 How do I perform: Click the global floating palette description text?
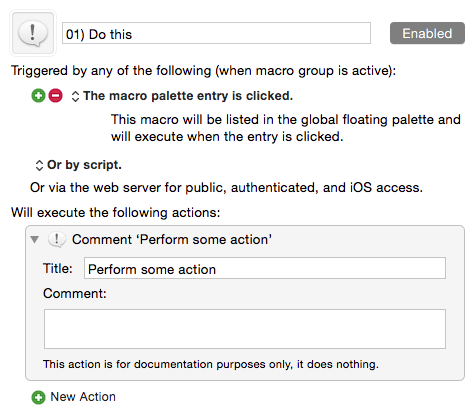pyautogui.click(x=286, y=128)
